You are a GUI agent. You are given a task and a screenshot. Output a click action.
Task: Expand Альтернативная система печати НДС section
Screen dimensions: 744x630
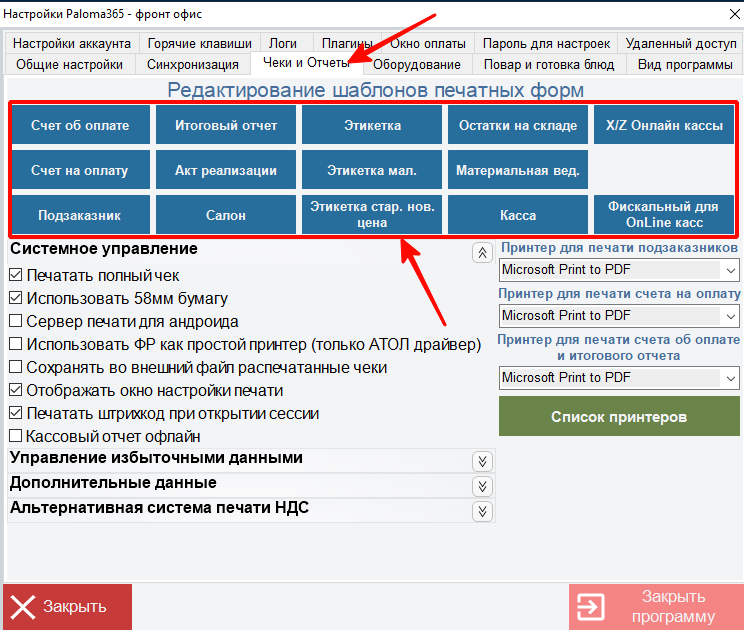tap(483, 511)
